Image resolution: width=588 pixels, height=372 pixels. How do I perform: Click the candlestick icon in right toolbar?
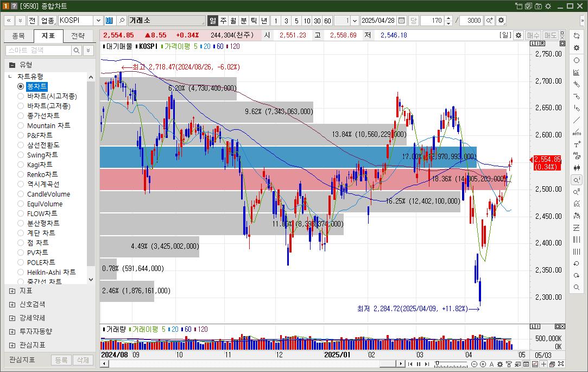577,168
